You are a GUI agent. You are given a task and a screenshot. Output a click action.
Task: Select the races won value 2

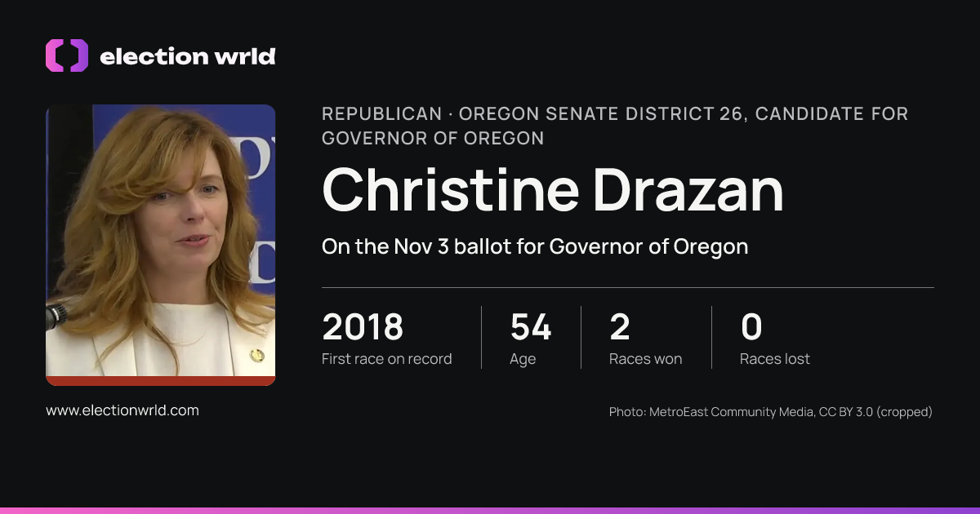(x=620, y=327)
